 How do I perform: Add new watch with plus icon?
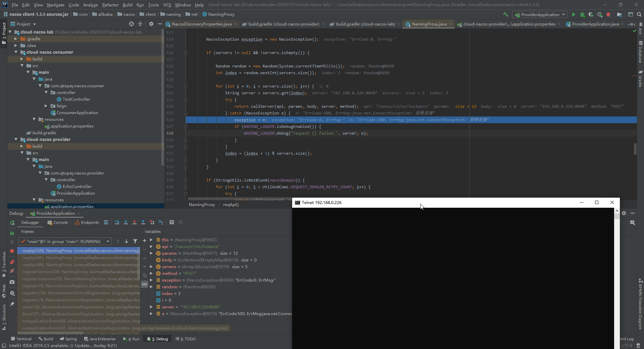[145, 241]
